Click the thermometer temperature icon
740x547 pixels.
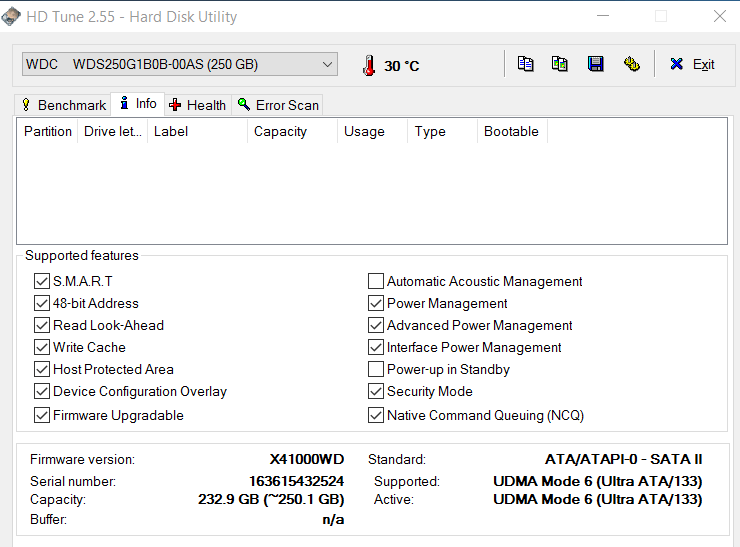pyautogui.click(x=369, y=65)
